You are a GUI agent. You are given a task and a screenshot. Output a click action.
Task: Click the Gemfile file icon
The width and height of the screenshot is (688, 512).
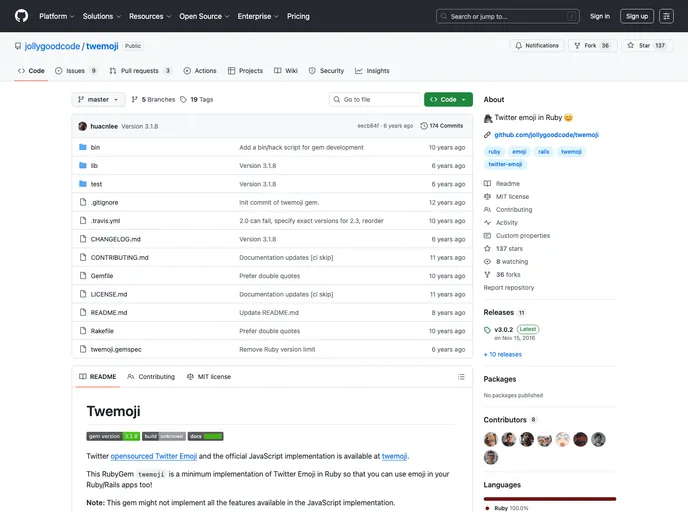tap(82, 276)
